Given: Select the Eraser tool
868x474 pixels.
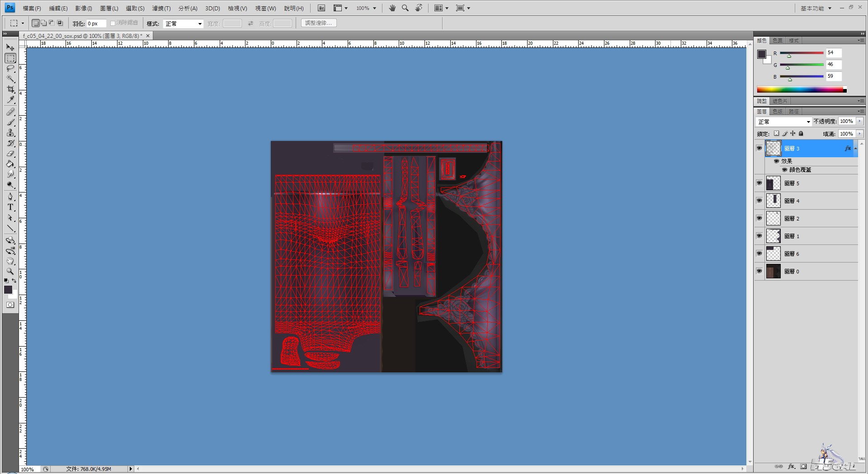Looking at the screenshot, I should click(x=10, y=154).
